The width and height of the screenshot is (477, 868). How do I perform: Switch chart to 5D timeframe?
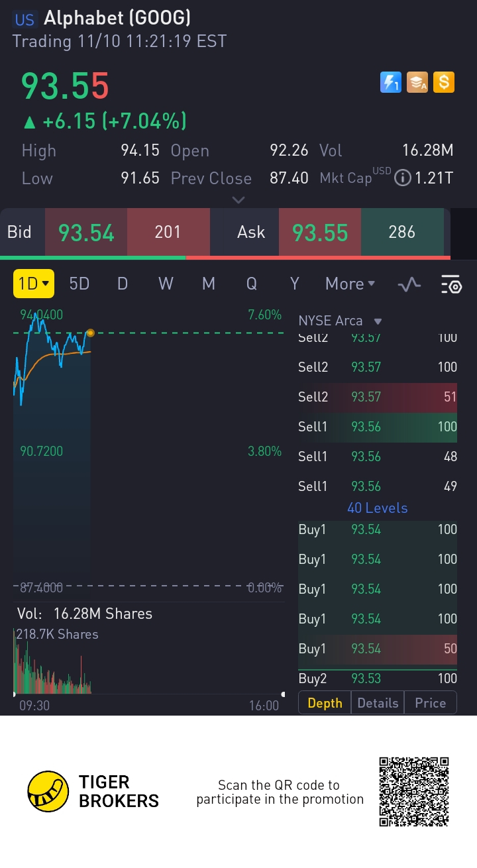[x=79, y=284]
